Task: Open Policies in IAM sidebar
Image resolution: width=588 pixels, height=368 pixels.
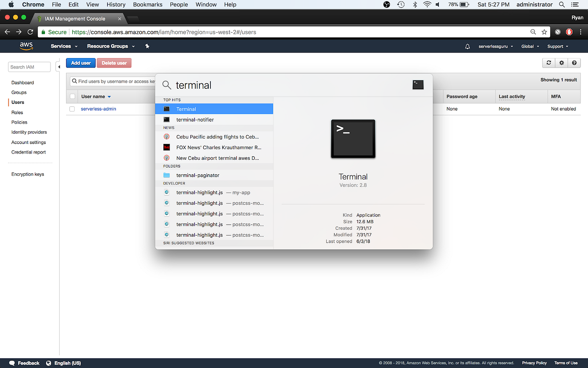Action: coord(19,122)
